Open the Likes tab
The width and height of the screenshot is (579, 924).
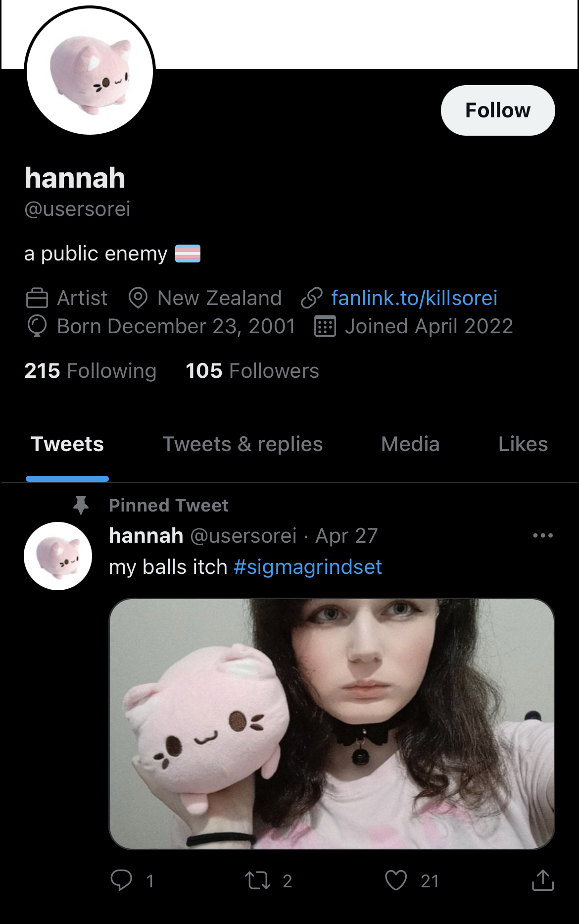coord(523,444)
